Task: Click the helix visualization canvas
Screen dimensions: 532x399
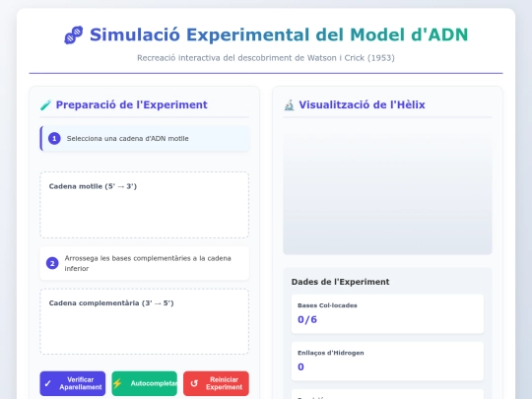Action: tap(387, 190)
